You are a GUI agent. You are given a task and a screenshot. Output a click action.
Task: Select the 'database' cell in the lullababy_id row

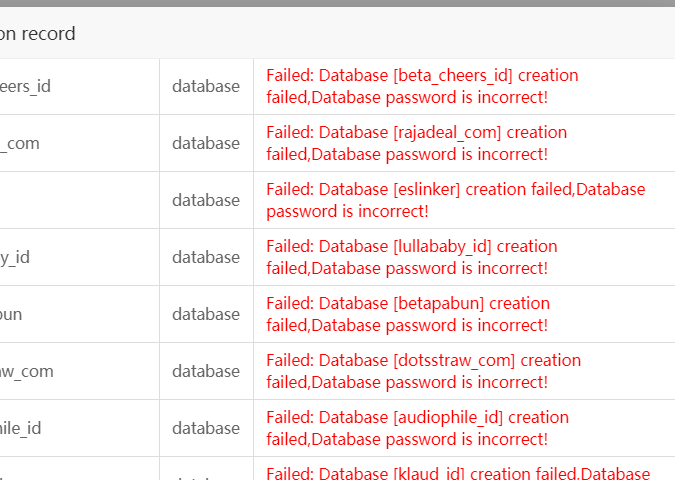[x=206, y=257]
